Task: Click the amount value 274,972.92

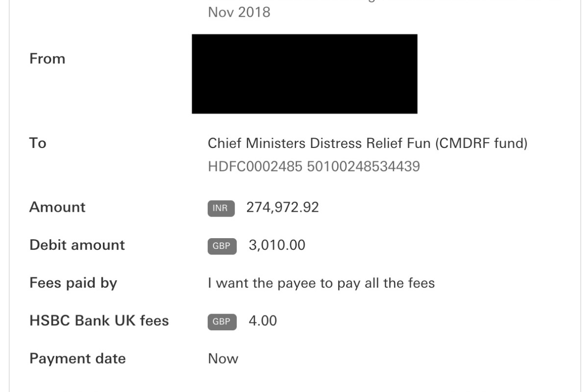Action: [283, 207]
